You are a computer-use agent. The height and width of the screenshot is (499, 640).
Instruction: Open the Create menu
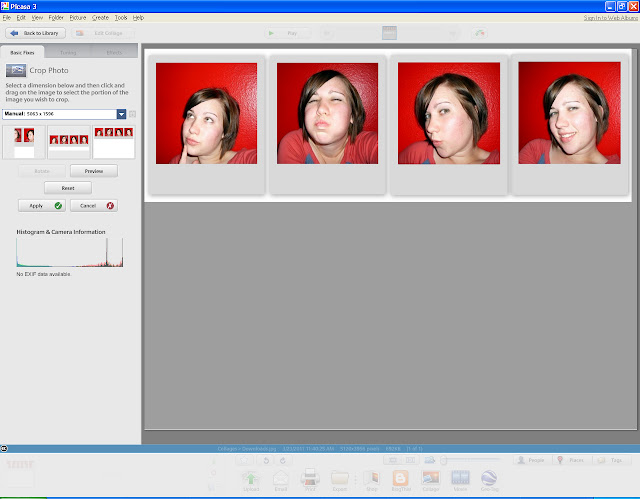tap(100, 18)
